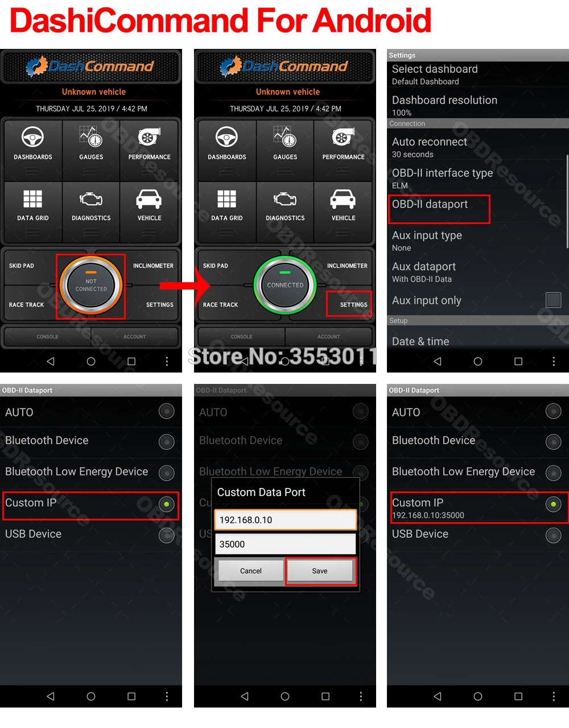569x728 pixels.
Task: Tap back arrow on dataport list showing 192.168.0.10:35000
Action: [438, 696]
